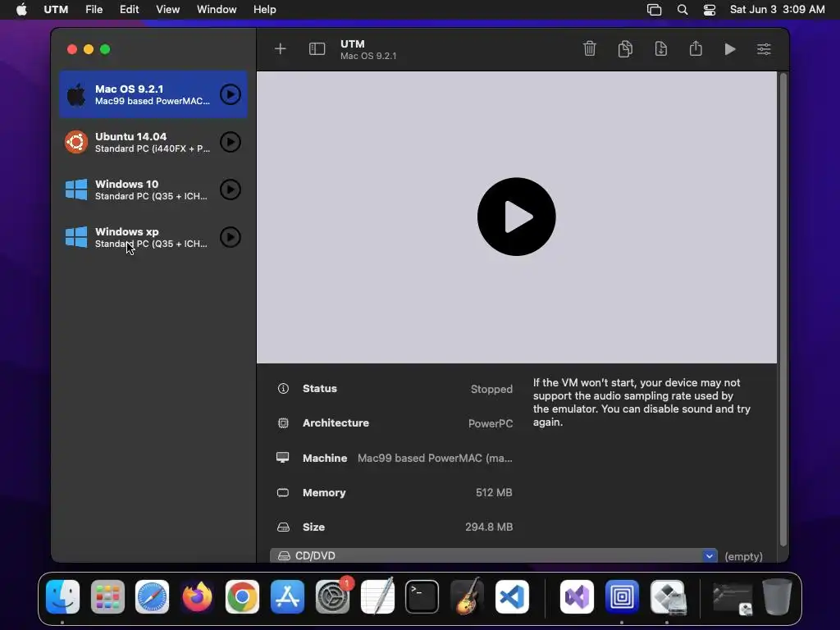Select the Windows 10 VM entry

point(153,189)
